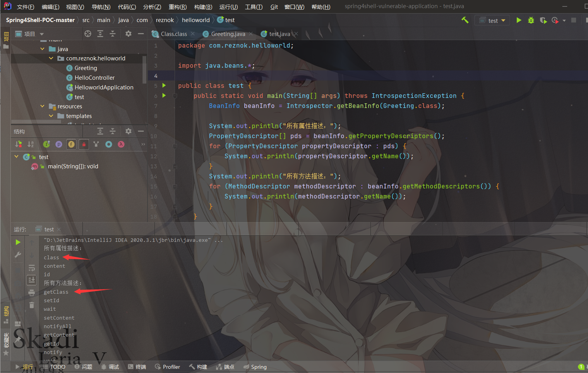
Task: Open run settings wrench icon
Action: pyautogui.click(x=18, y=255)
